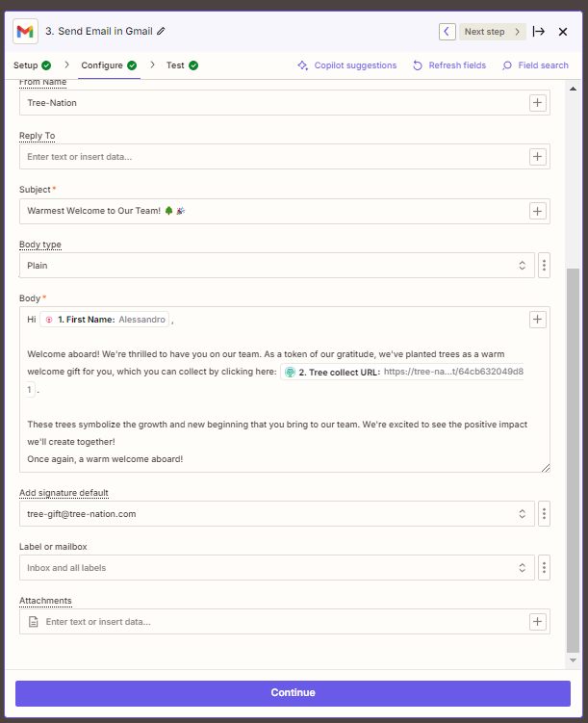Open the Test tab
Image resolution: width=588 pixels, height=723 pixels.
pos(182,65)
